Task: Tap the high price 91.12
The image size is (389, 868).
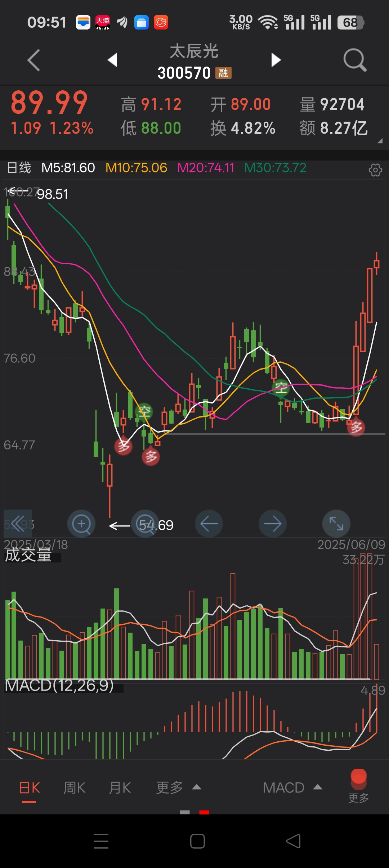Action: point(161,105)
